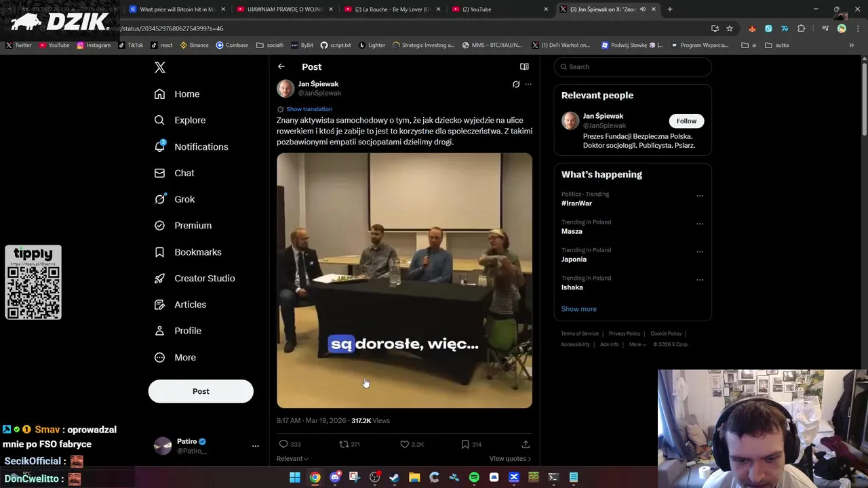868x488 pixels.
Task: Open File Explorer from the taskbar
Action: (x=414, y=477)
